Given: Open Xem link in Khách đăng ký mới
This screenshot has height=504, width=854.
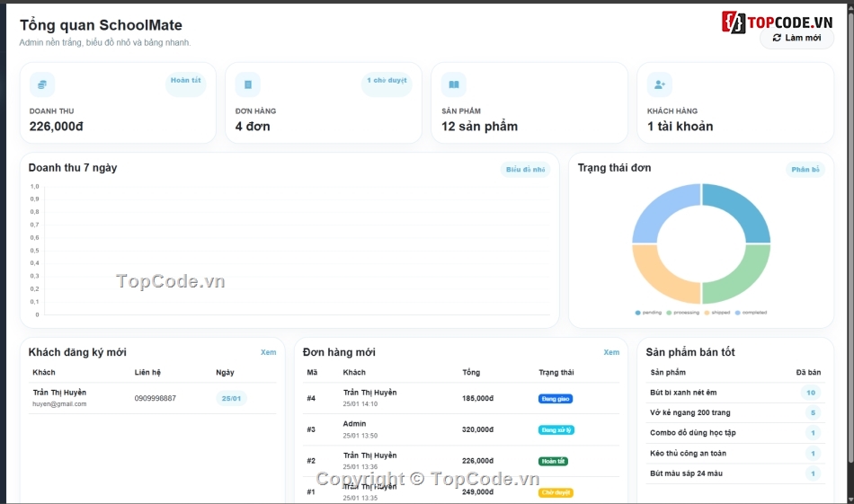Looking at the screenshot, I should click(268, 352).
